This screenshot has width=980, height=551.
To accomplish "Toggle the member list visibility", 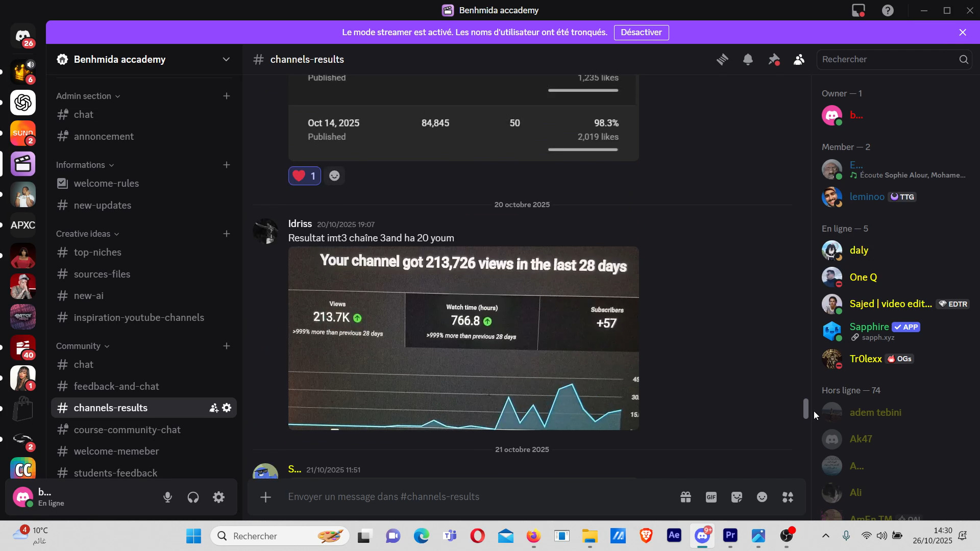I will click(x=799, y=60).
